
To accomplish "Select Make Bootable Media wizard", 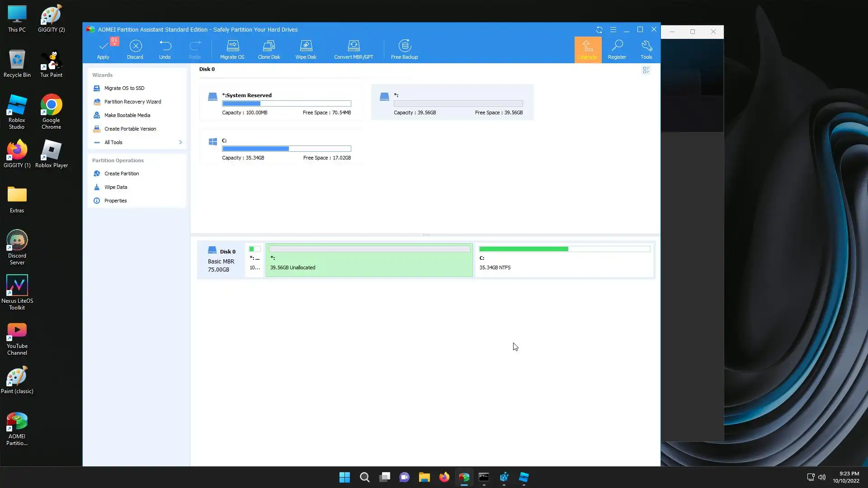I will 127,115.
